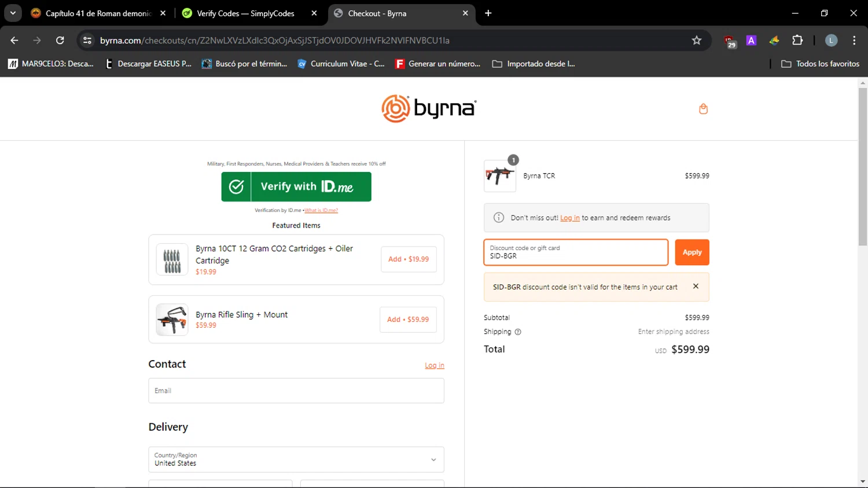Screen dimensions: 868x488
Task: Click the scrollbar down arrow
Action: coord(863,482)
